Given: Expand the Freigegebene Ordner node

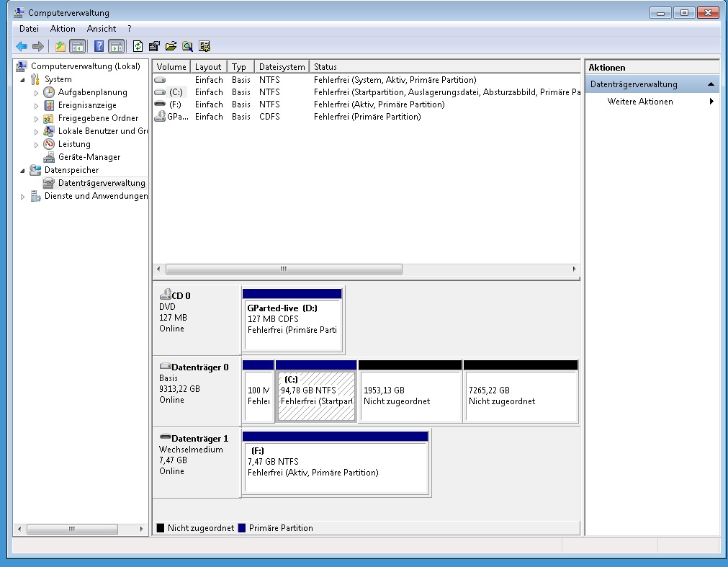Looking at the screenshot, I should click(36, 118).
